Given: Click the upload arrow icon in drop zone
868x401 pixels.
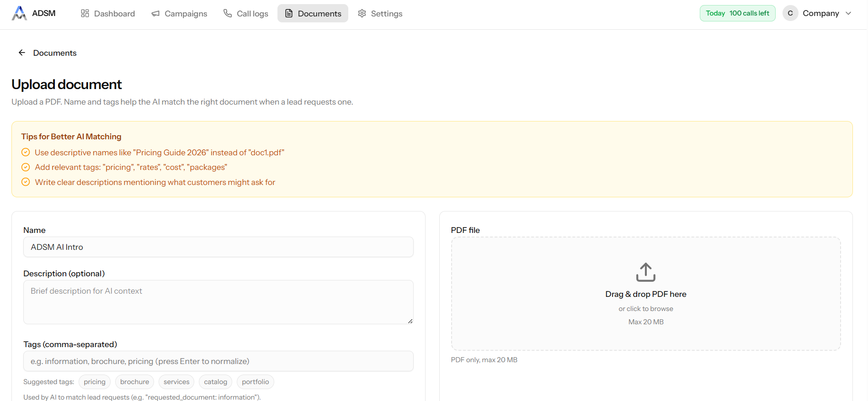Looking at the screenshot, I should [645, 272].
